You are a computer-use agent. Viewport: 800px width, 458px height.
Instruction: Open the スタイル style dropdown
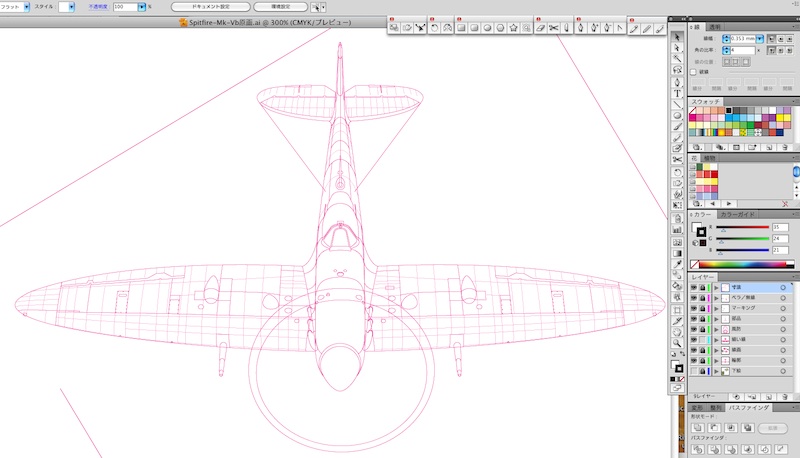pyautogui.click(x=71, y=7)
